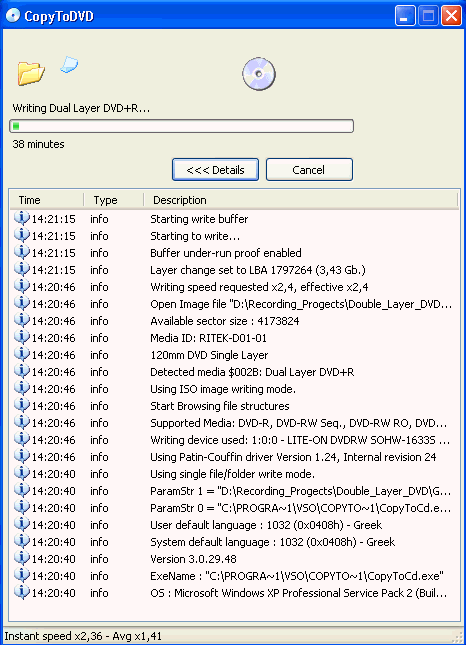466x645 pixels.
Task: Select the 'Buffer under-run proof enabled' log entry
Action: (234, 253)
